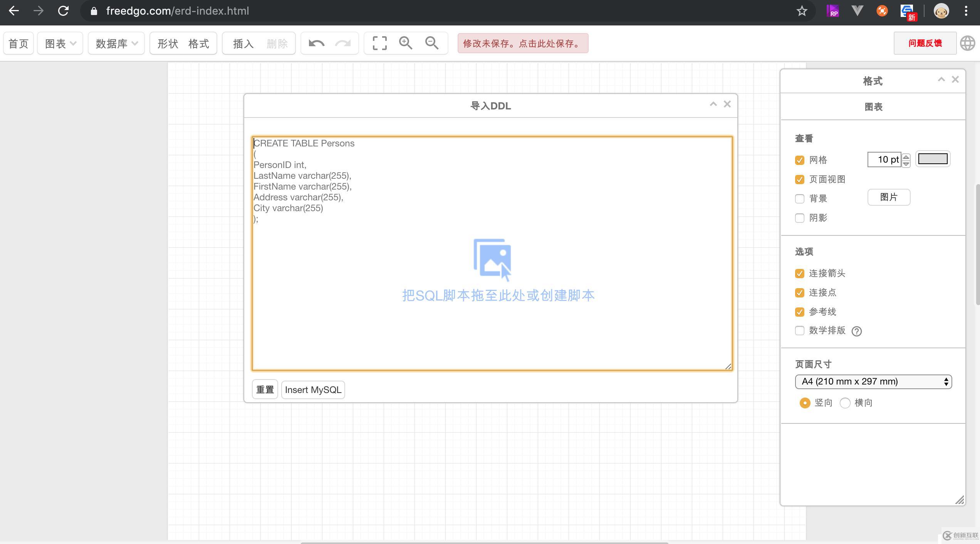
Task: Expand the 数据库 dropdown menu
Action: point(116,44)
